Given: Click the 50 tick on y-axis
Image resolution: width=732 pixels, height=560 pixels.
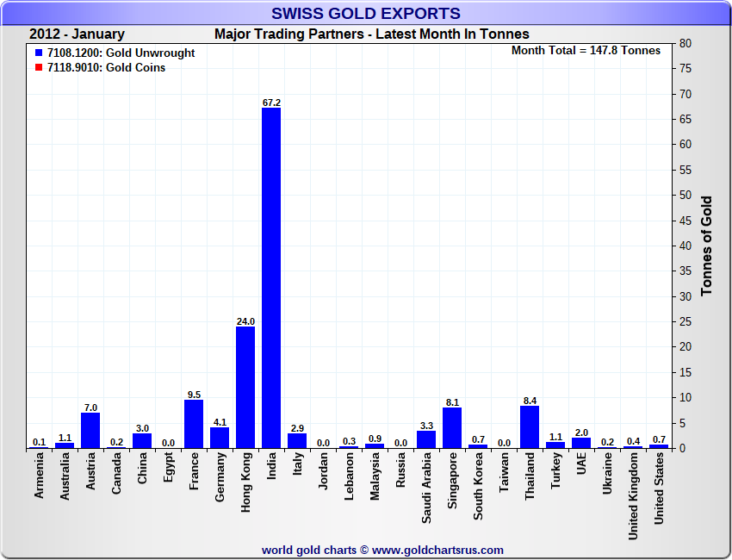Looking at the screenshot, I should coord(685,196).
